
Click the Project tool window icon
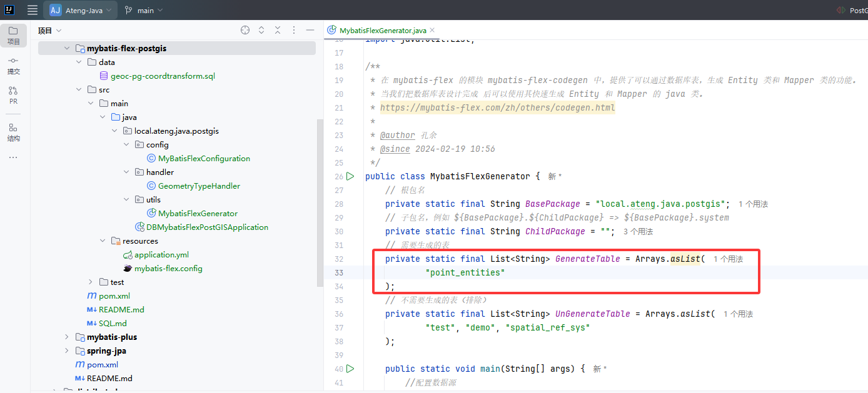13,35
